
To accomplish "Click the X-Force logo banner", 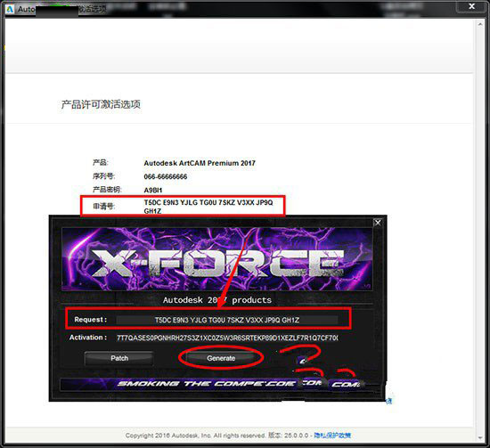I will click(x=216, y=259).
